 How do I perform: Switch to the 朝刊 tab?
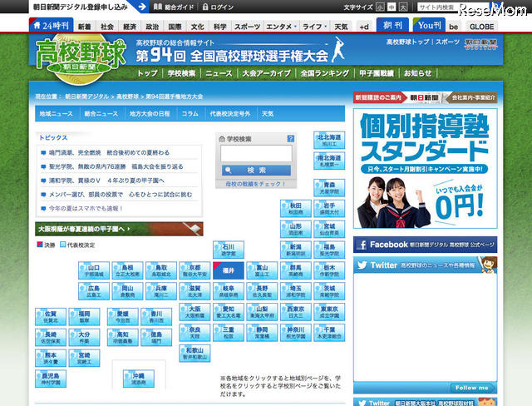[392, 25]
